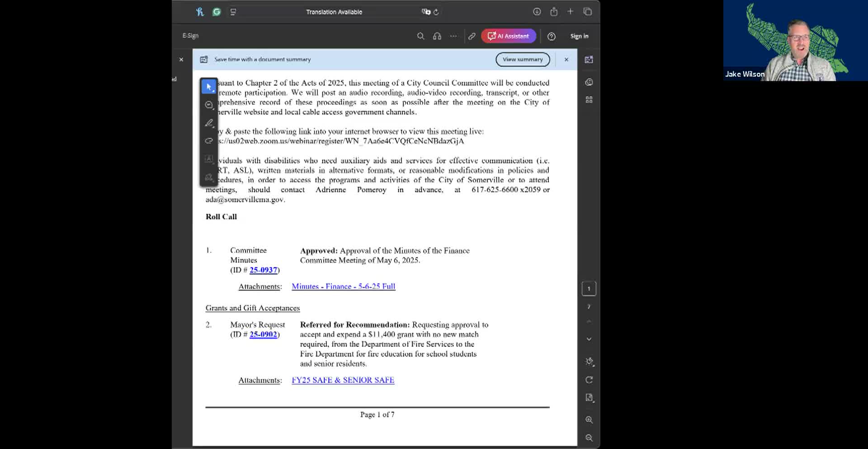This screenshot has width=868, height=449.
Task: Open generative summary panel icon in right rail
Action: (589, 60)
